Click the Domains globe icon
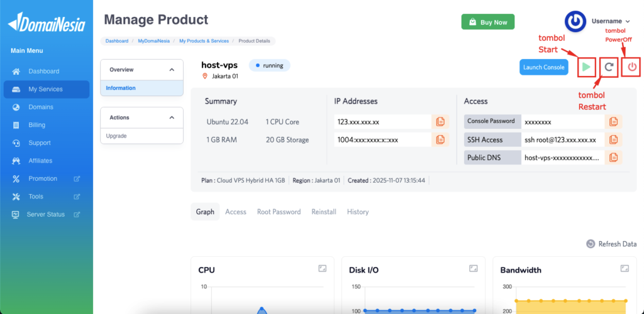 [16, 107]
